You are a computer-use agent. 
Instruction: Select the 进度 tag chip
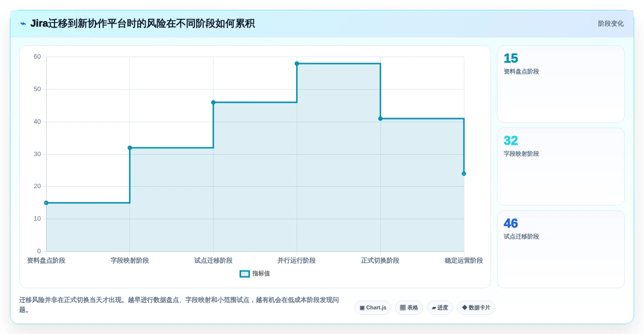pyautogui.click(x=440, y=308)
